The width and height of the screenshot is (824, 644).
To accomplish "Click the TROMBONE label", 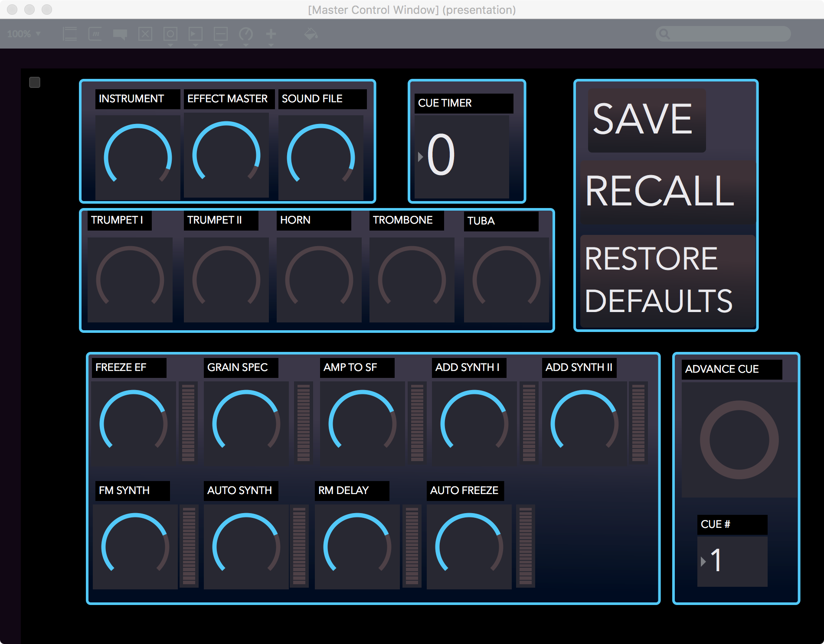I will pos(407,220).
